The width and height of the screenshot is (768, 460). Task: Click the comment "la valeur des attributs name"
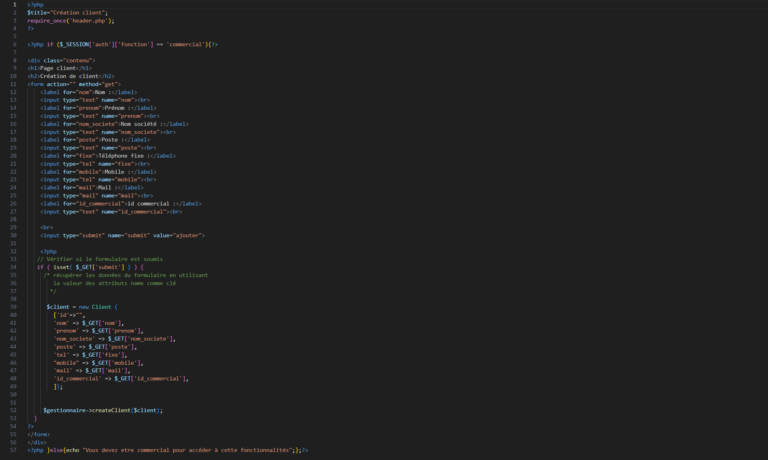point(115,283)
